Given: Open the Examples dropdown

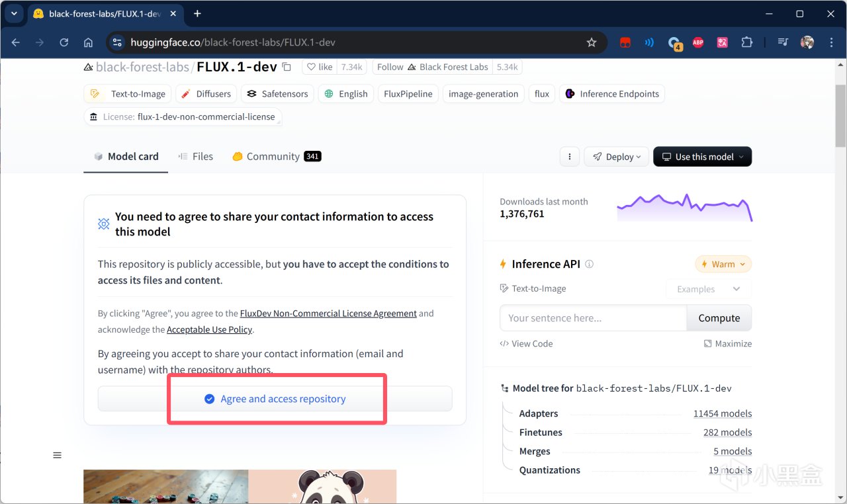Looking at the screenshot, I should [708, 289].
